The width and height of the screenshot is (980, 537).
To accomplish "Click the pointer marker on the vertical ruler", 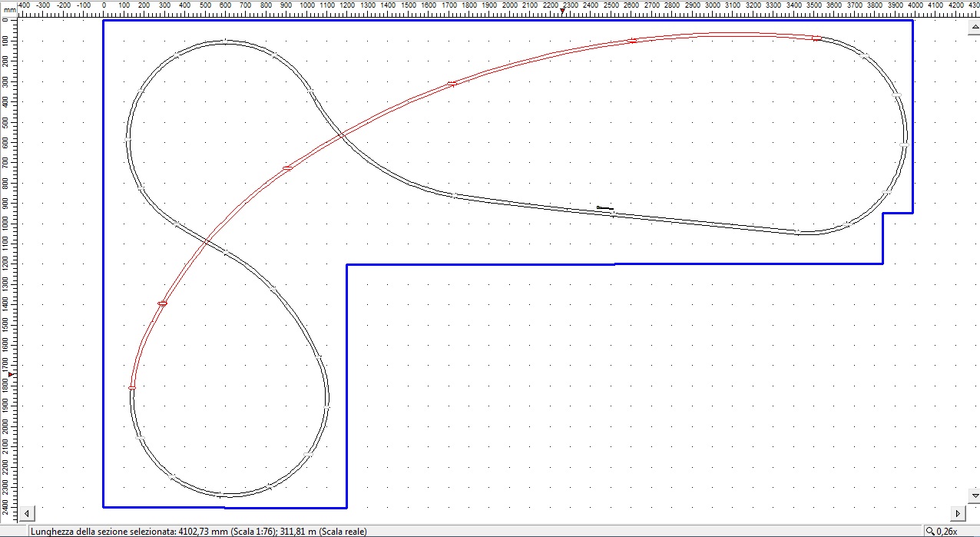I will [x=11, y=374].
